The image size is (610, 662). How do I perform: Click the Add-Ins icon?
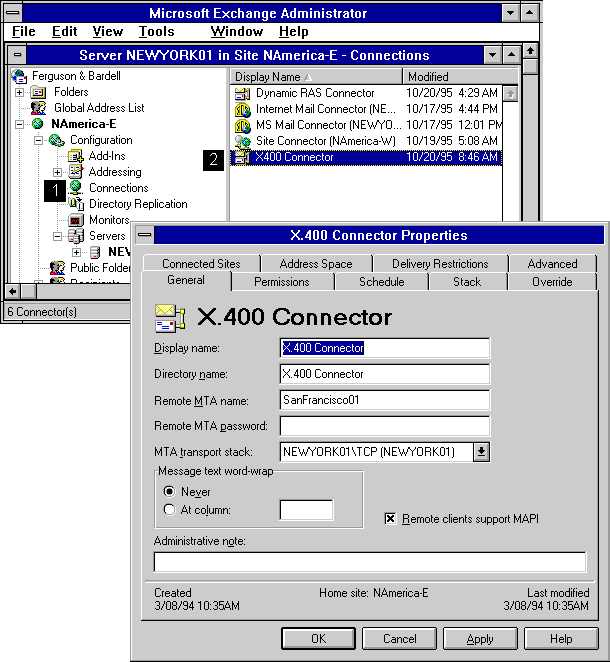[76, 156]
